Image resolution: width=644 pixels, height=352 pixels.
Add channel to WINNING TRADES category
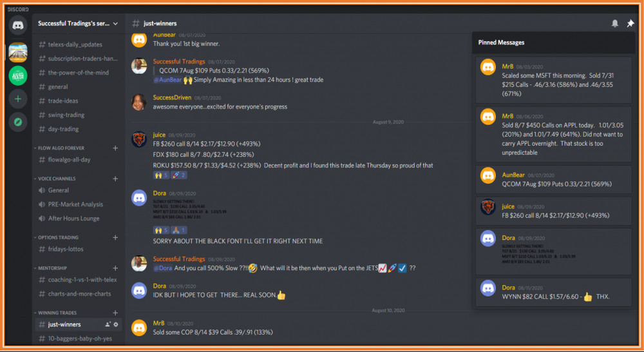pyautogui.click(x=115, y=313)
